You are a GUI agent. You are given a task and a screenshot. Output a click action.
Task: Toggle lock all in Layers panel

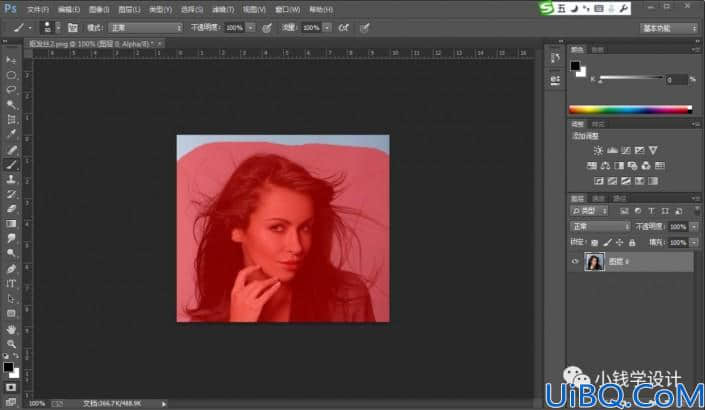pos(632,243)
